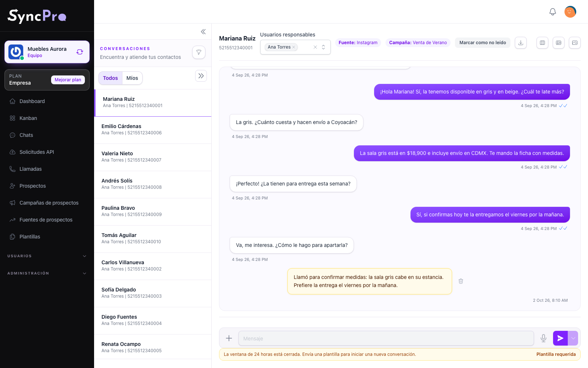This screenshot has height=368, width=588.
Task: Open Sofía Delgado conversation
Action: (153, 294)
